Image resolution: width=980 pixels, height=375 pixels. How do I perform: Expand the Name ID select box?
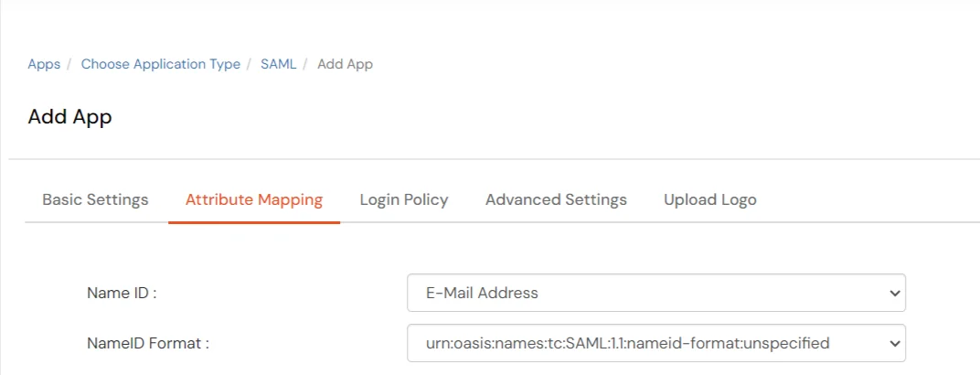point(655,294)
